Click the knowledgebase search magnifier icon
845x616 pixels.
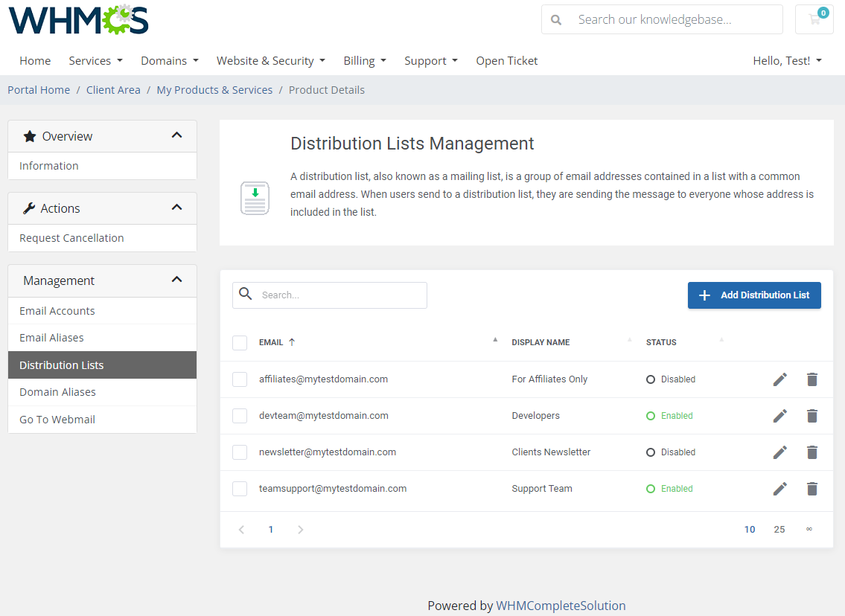point(556,20)
